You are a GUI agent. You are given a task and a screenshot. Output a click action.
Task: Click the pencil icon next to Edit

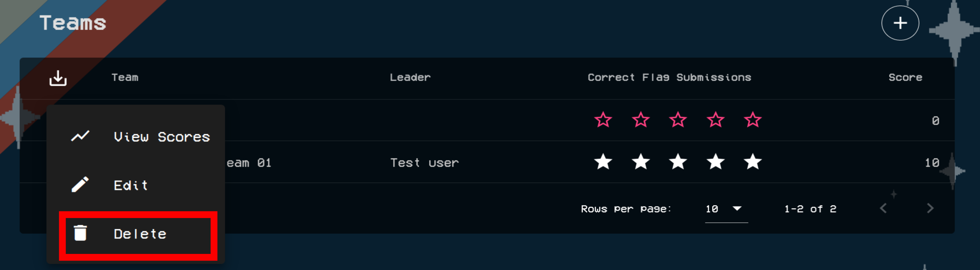tap(80, 185)
